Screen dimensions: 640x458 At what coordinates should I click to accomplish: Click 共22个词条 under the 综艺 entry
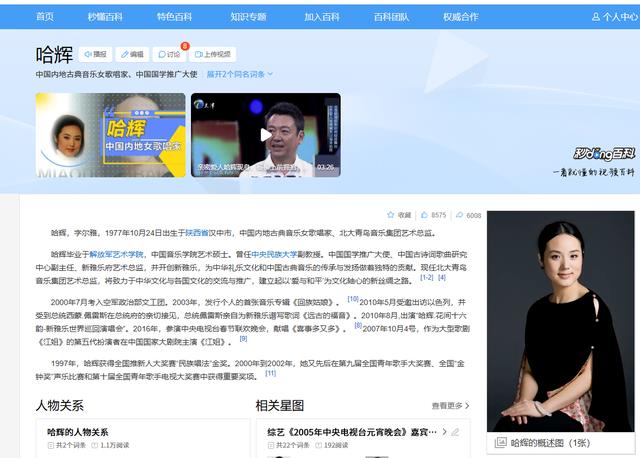point(289,445)
